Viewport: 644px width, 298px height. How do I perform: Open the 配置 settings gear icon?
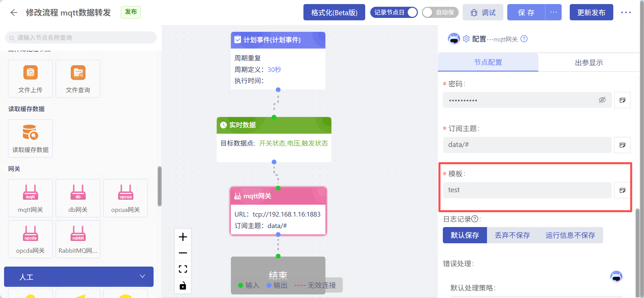(466, 39)
